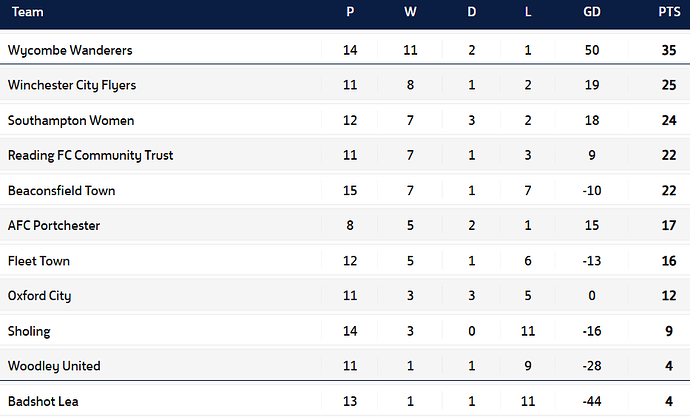The height and width of the screenshot is (417, 690).
Task: Open Badshot Lea team entry
Action: (x=44, y=401)
